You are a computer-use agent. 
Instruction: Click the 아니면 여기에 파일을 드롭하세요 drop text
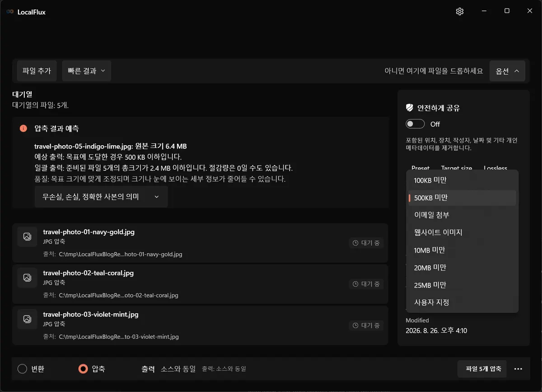434,71
